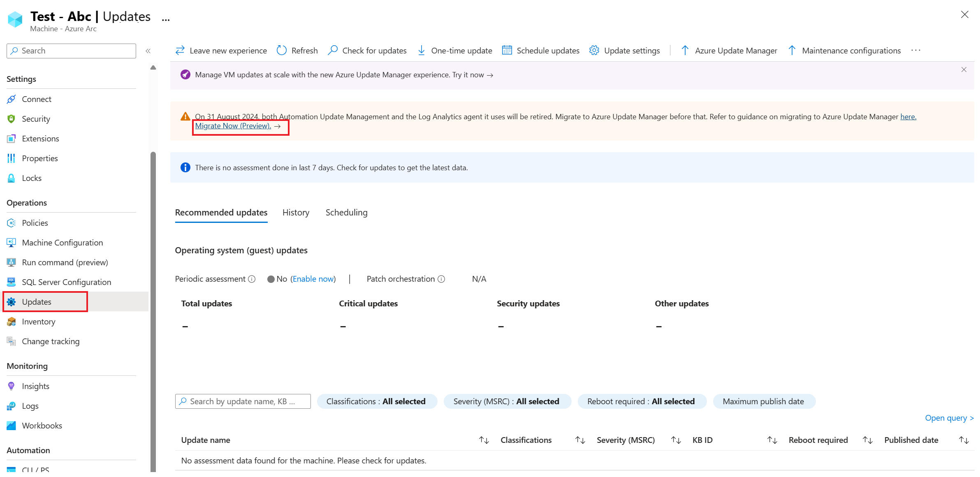Click the Check for updates magnifier icon

point(333,50)
